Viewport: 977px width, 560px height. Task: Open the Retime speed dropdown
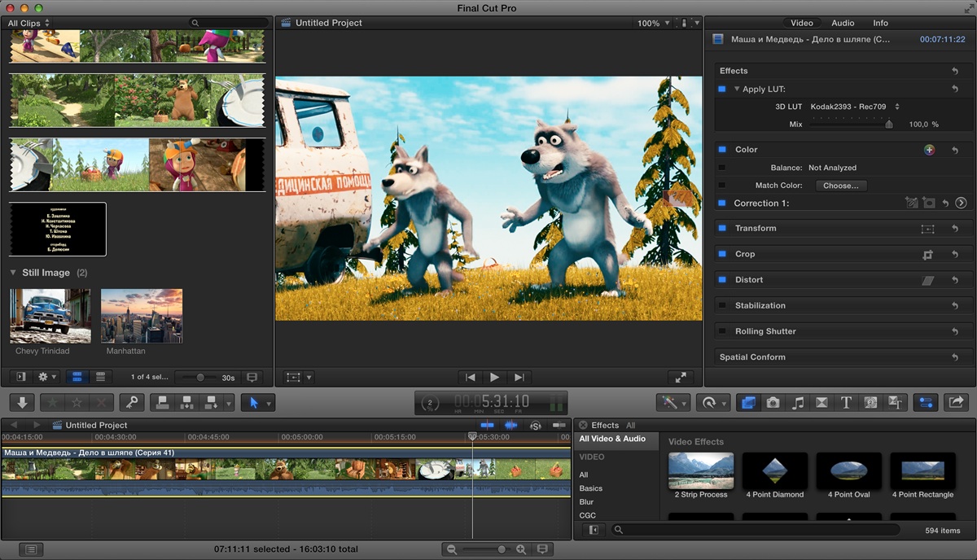tap(714, 402)
